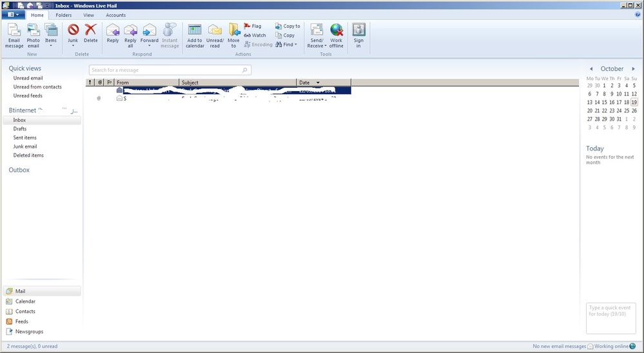Open the Junk email folder
This screenshot has width=644, height=353.
tap(25, 146)
